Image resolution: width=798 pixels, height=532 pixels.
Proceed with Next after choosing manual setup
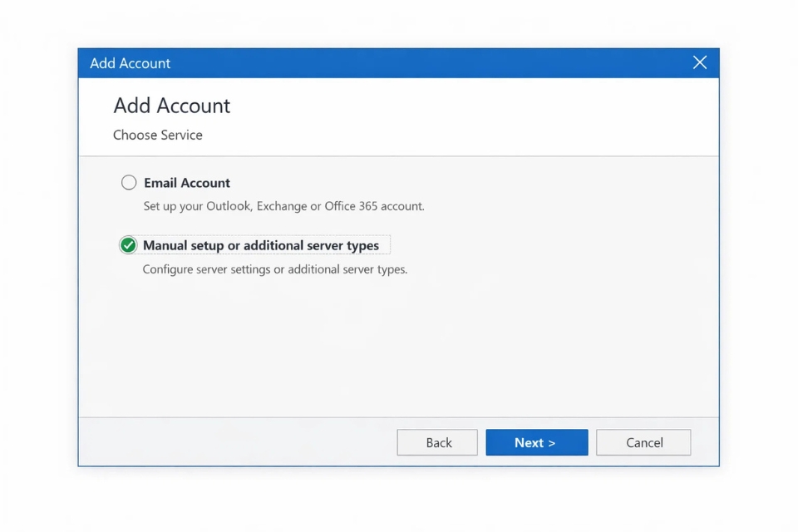pos(536,442)
